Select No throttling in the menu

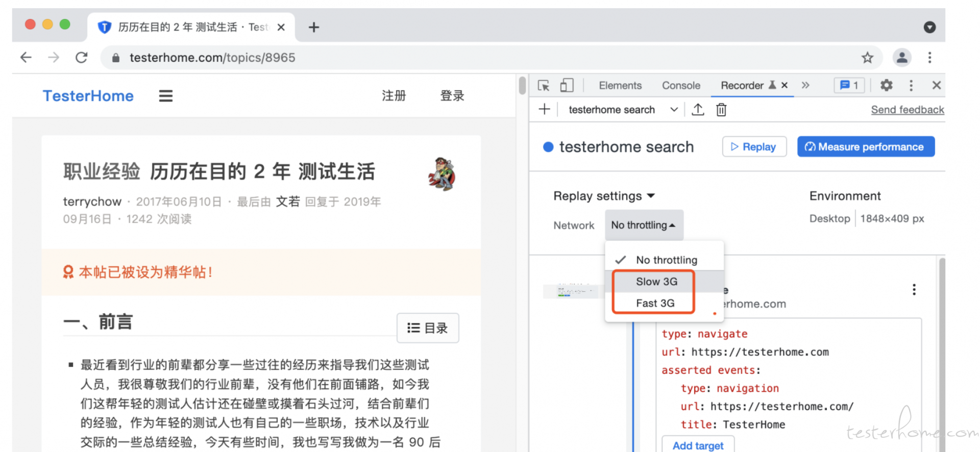point(665,260)
